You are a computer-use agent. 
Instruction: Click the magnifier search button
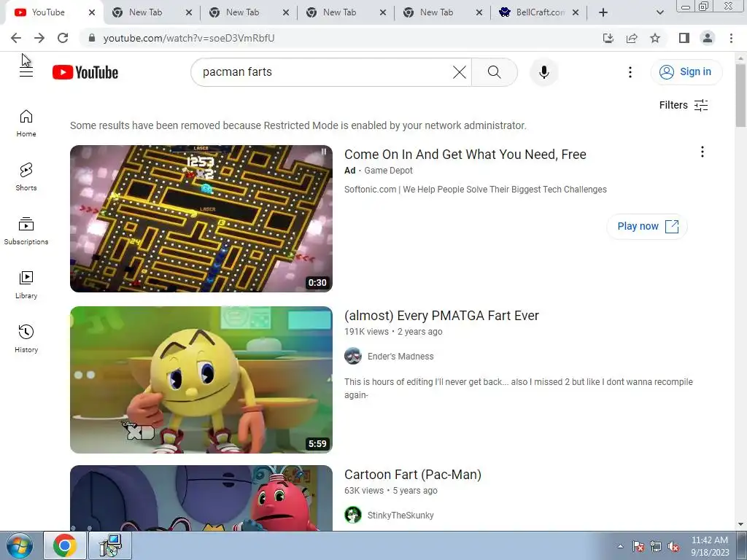point(494,72)
